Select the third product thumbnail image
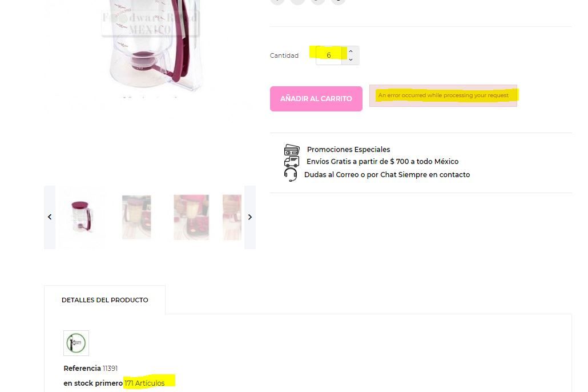 (191, 217)
